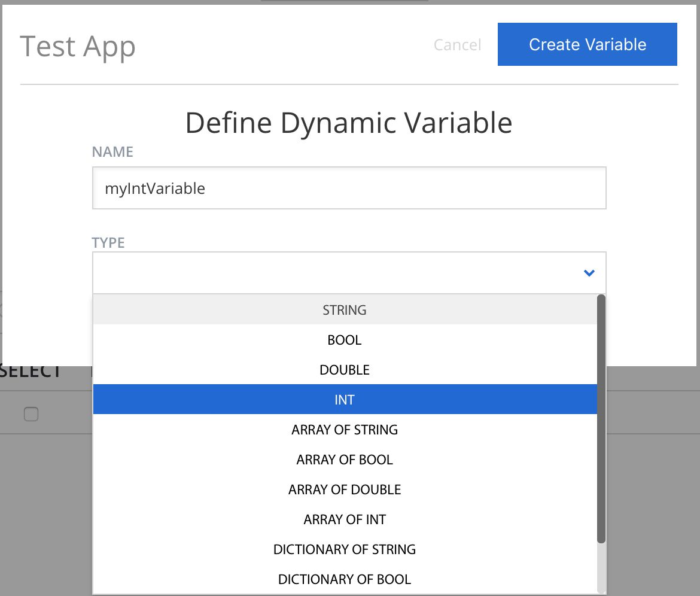Choose ARRAY OF STRING type
The width and height of the screenshot is (700, 596).
coord(345,430)
